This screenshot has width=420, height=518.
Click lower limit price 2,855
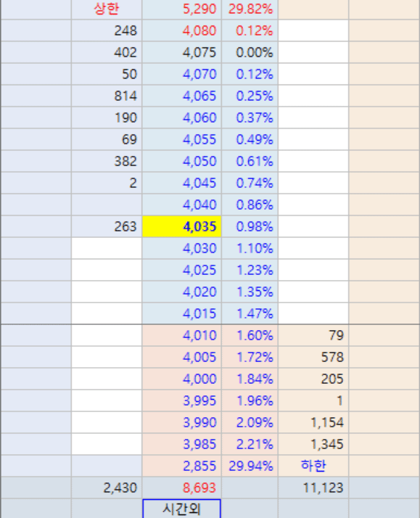(199, 466)
